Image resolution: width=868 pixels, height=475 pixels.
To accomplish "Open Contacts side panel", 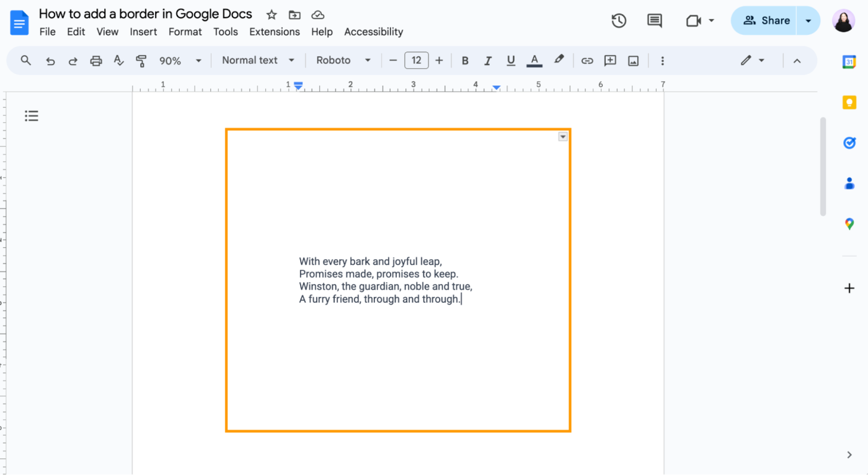I will [849, 184].
